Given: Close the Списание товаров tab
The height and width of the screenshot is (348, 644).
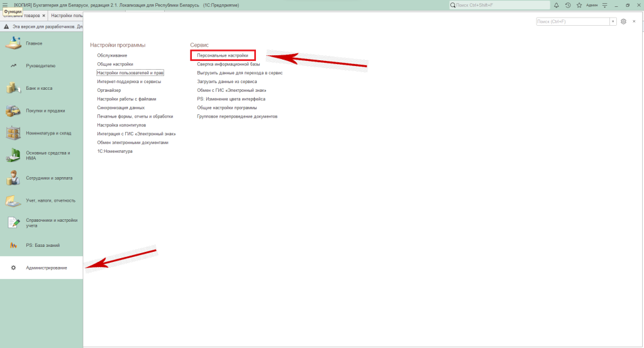Looking at the screenshot, I should (43, 15).
